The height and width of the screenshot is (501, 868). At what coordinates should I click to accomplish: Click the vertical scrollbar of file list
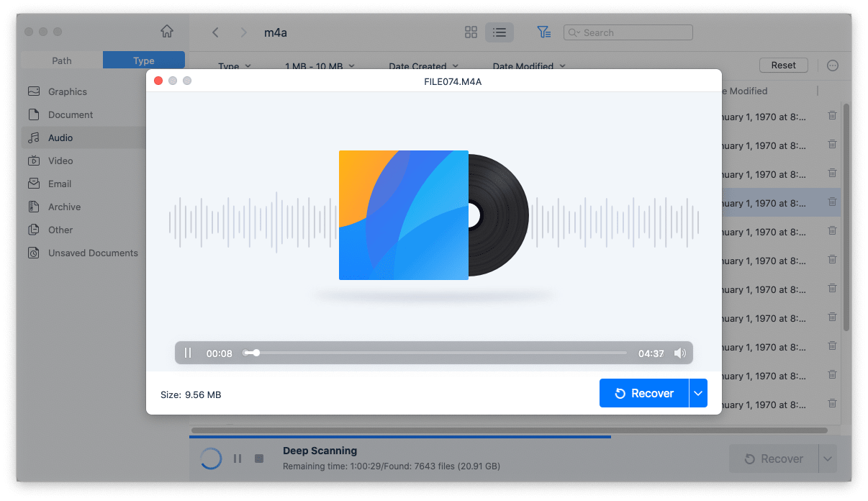[x=846, y=216]
